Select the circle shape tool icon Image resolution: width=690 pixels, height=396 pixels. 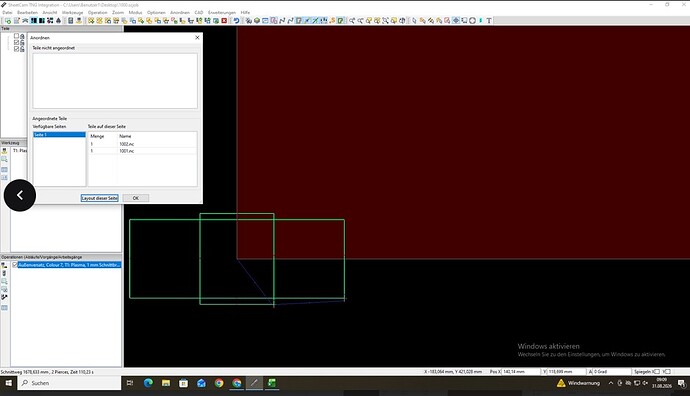[472, 21]
